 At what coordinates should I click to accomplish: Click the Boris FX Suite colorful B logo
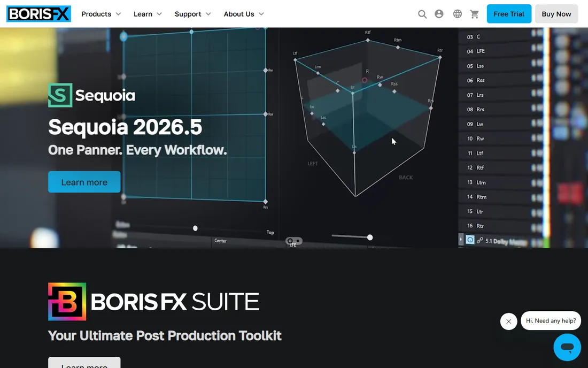[x=67, y=302]
